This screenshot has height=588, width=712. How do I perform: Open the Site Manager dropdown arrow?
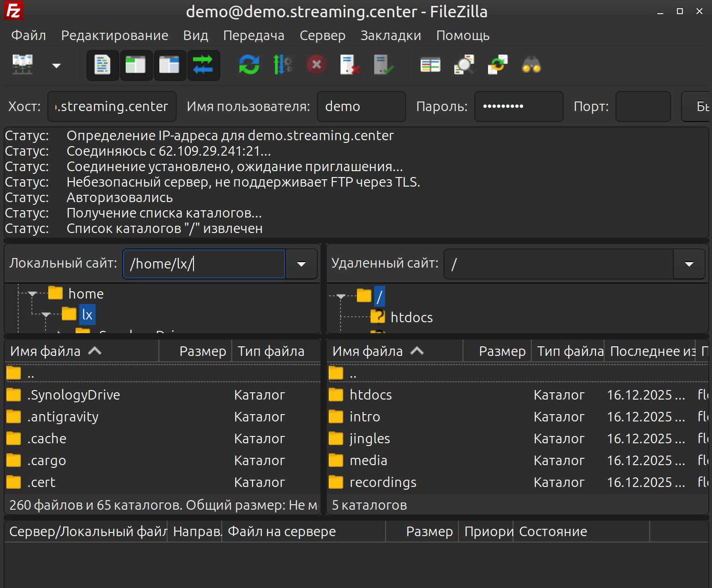click(56, 66)
